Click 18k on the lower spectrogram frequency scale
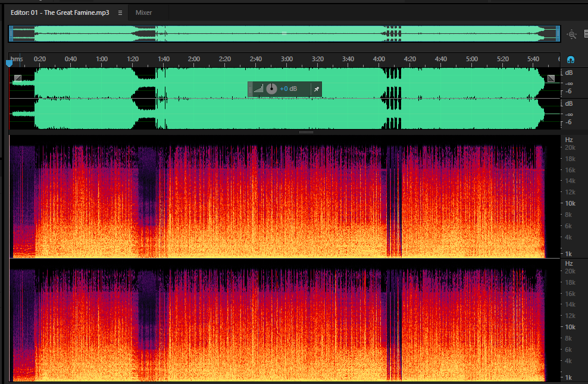Screen dimensions: 588x384 point(570,282)
